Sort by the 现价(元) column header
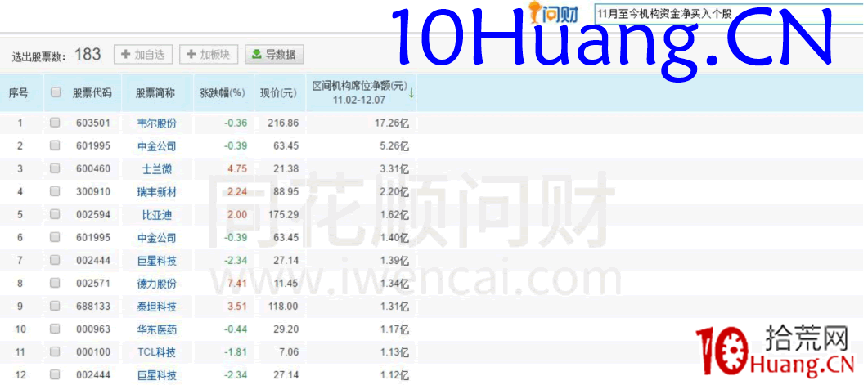The width and height of the screenshot is (868, 385). pyautogui.click(x=278, y=93)
